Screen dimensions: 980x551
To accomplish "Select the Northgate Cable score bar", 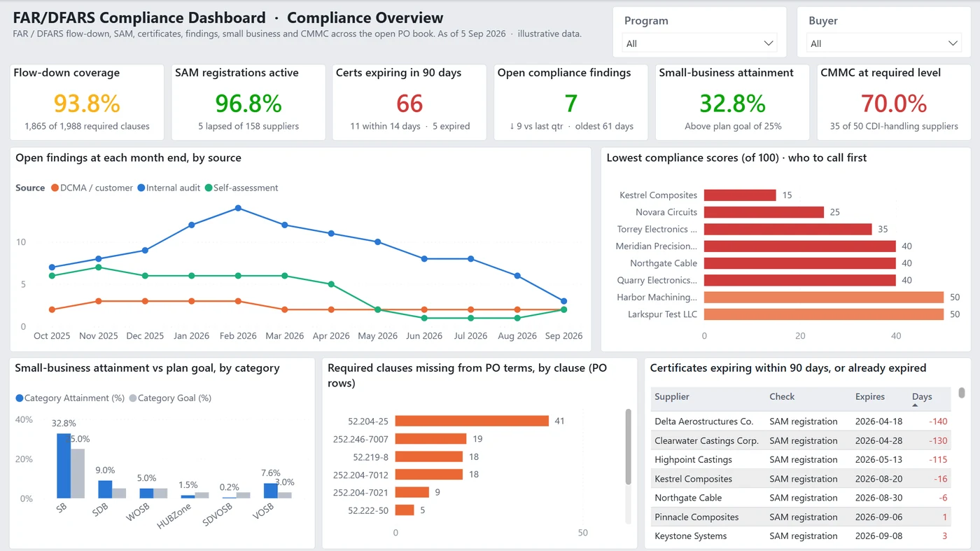I will [800, 263].
